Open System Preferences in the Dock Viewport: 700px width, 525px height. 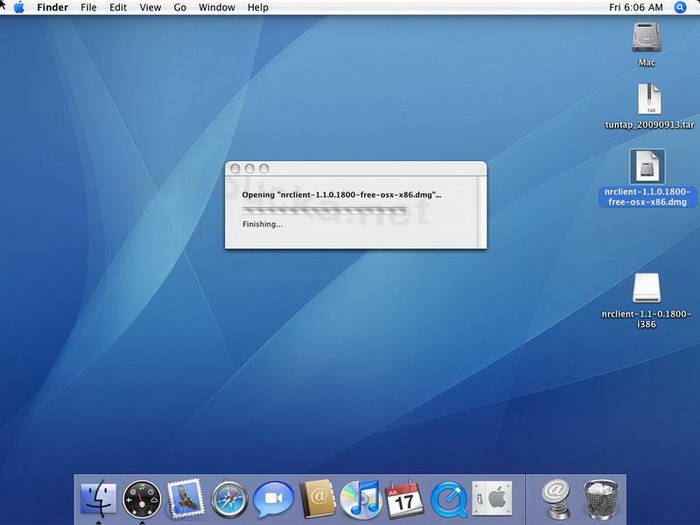click(492, 497)
